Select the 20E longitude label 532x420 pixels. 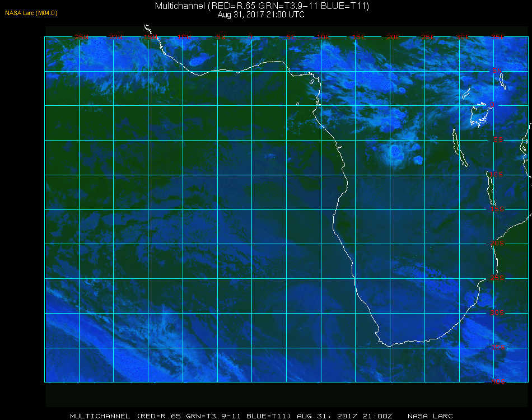(x=393, y=37)
